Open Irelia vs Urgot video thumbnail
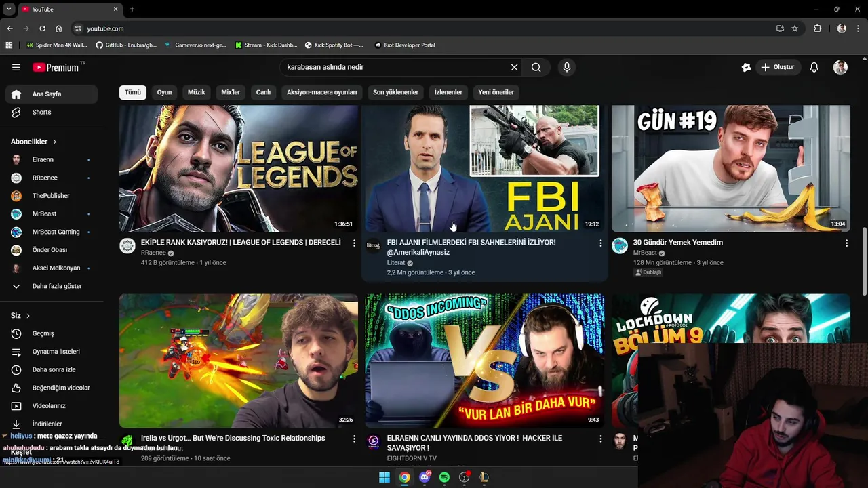The image size is (868, 488). pos(239,361)
